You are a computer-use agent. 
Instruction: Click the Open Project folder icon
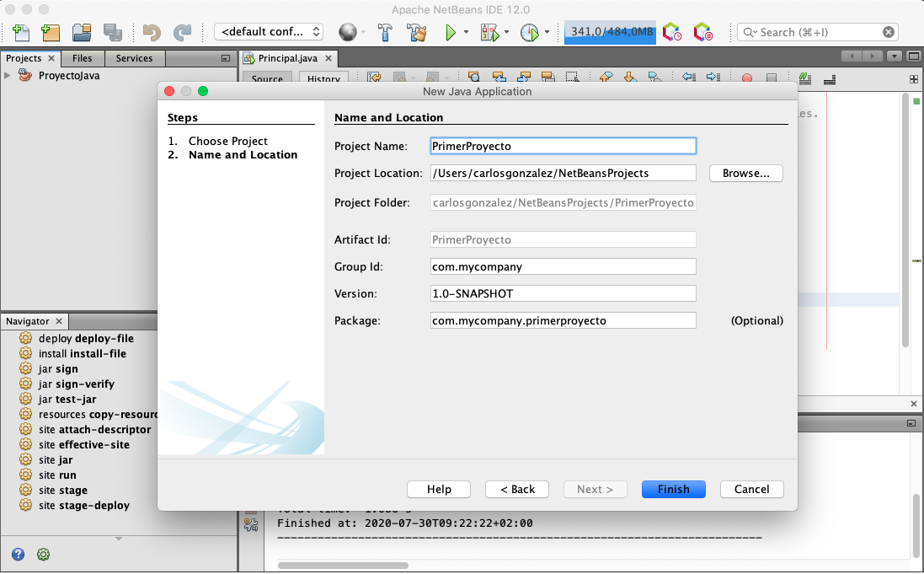coord(82,32)
